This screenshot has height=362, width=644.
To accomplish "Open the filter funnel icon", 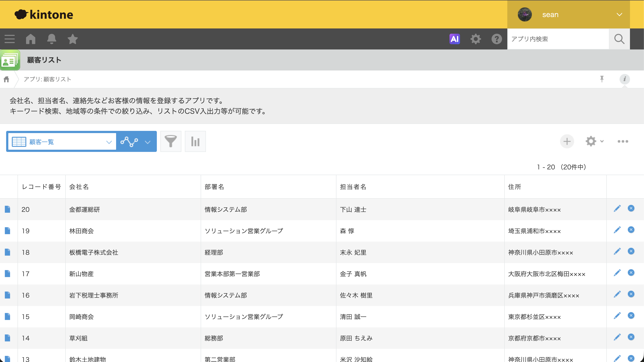I will pos(171,141).
